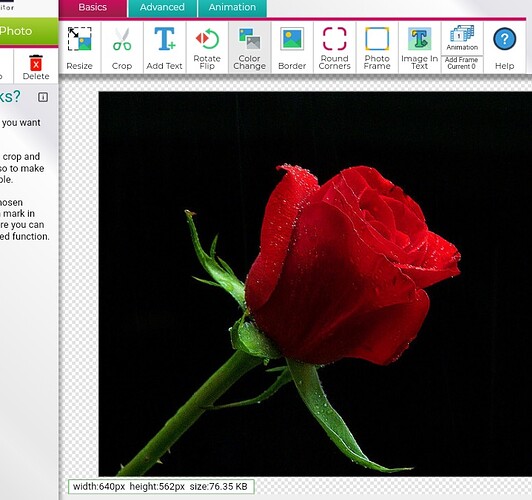Open the Animation tab
Viewport: 532px width, 500px height.
[x=232, y=7]
